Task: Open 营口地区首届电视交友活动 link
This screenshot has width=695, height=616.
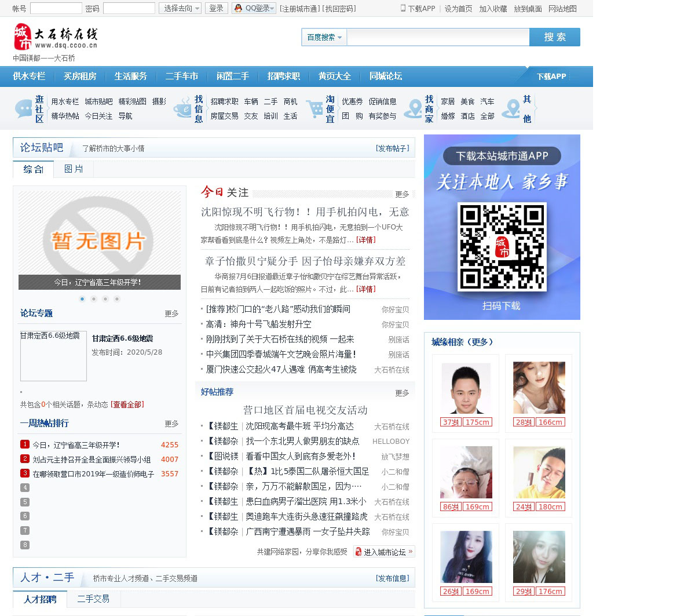Action: (x=305, y=410)
